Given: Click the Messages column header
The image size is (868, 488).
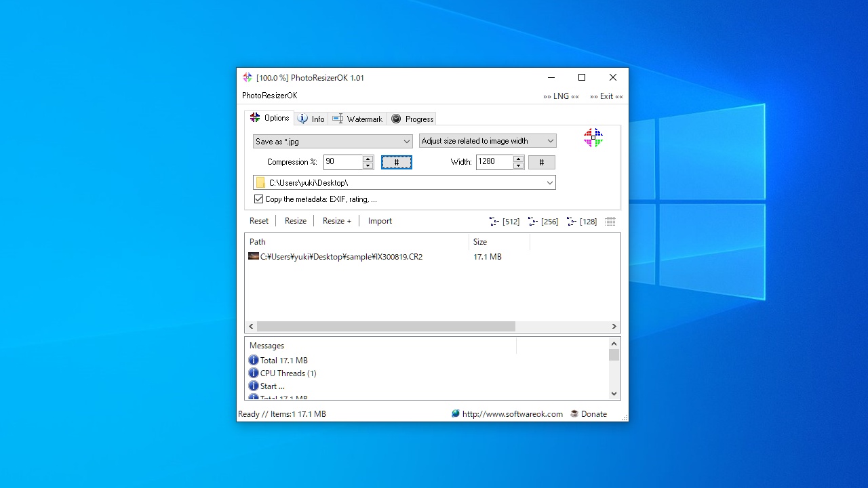Looking at the screenshot, I should coord(380,346).
